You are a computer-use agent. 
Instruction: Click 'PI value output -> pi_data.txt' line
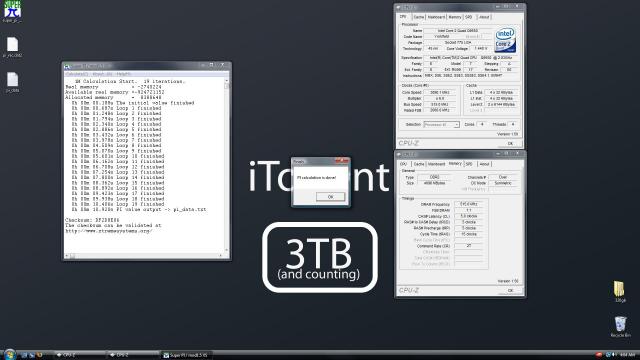click(139, 209)
